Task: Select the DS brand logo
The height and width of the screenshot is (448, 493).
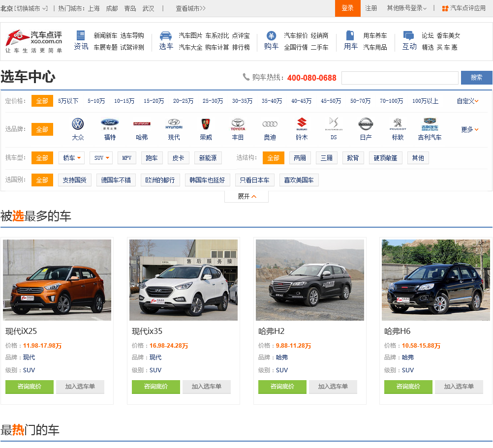Action: coord(334,124)
